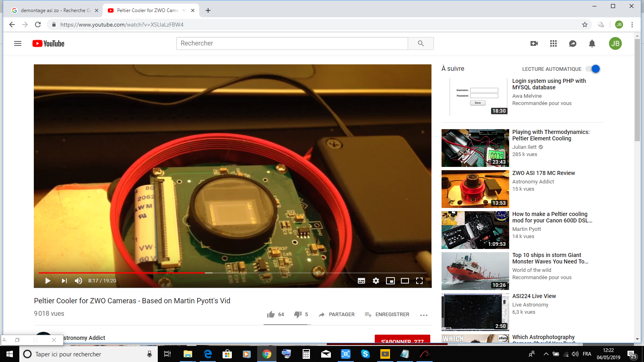The height and width of the screenshot is (362, 644).
Task: Open video settings gear menu
Action: pyautogui.click(x=376, y=281)
